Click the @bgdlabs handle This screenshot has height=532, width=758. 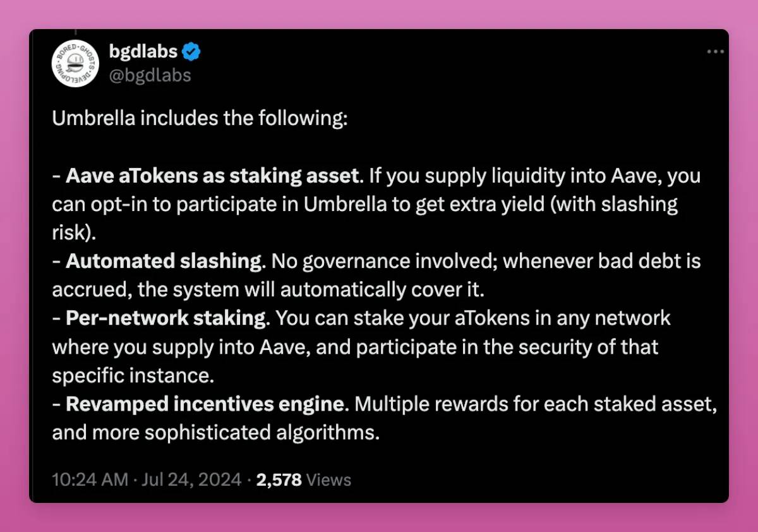pos(150,76)
